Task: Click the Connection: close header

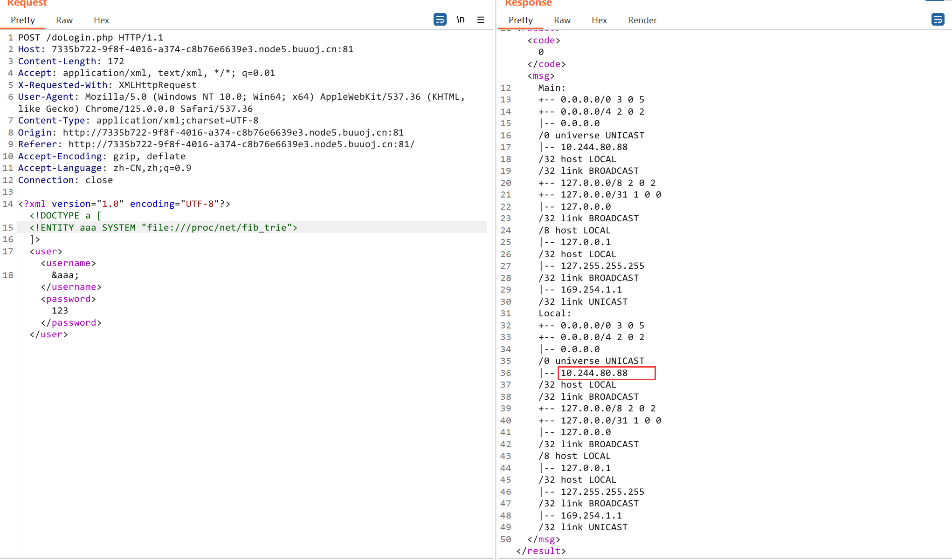Action: click(65, 180)
